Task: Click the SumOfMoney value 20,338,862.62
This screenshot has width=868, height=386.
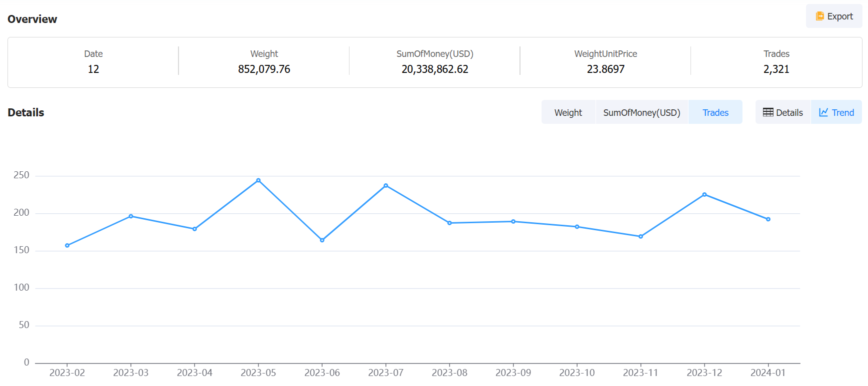Action: (x=435, y=69)
